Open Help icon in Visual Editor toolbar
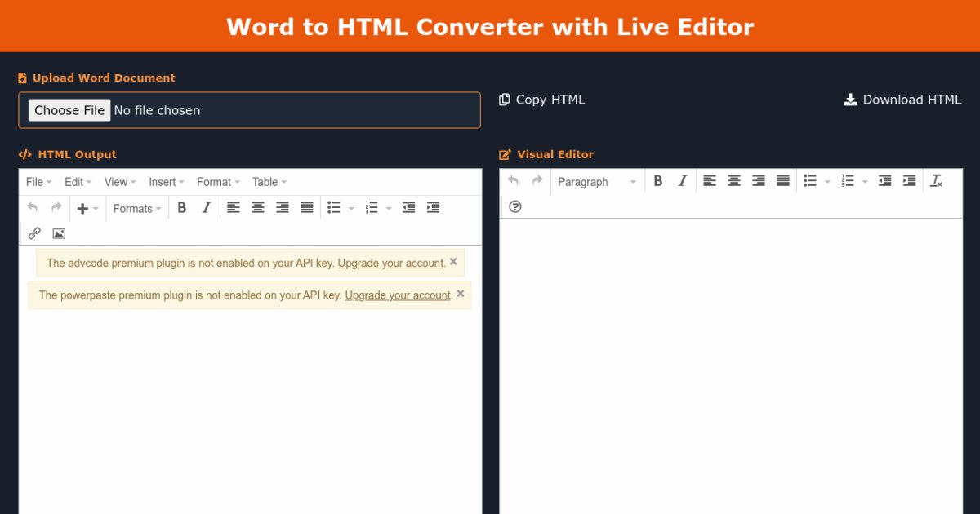Image resolution: width=980 pixels, height=514 pixels. point(515,206)
